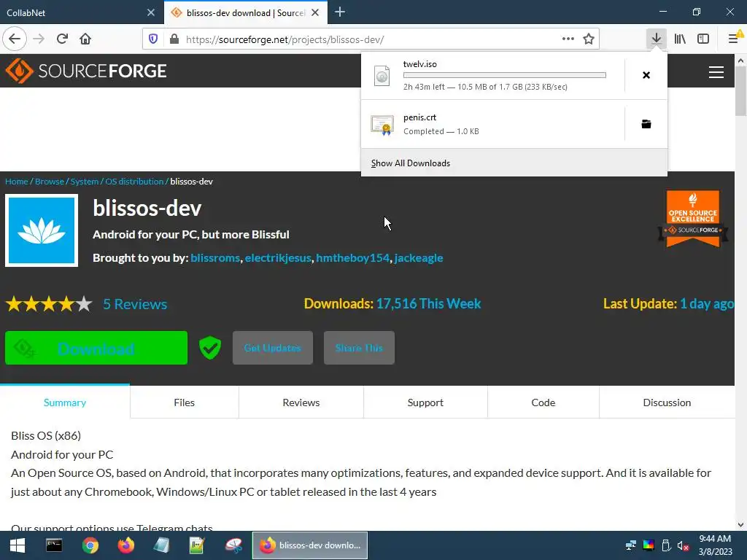The width and height of the screenshot is (747, 560).
Task: Show the sidebar via sidebars icon
Action: coord(703,39)
